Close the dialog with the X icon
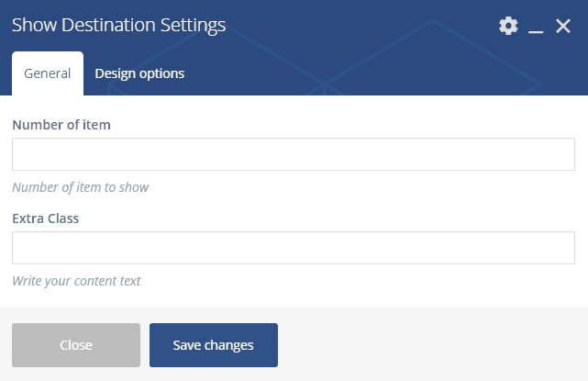Image resolution: width=588 pixels, height=381 pixels. pos(563,26)
